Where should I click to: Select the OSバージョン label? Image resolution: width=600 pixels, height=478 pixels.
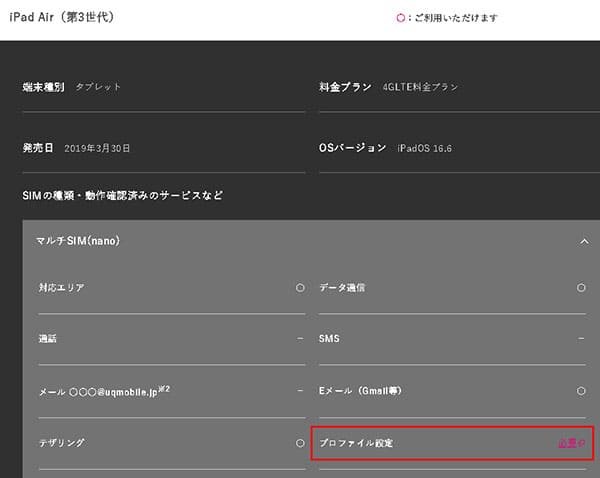[x=352, y=148]
